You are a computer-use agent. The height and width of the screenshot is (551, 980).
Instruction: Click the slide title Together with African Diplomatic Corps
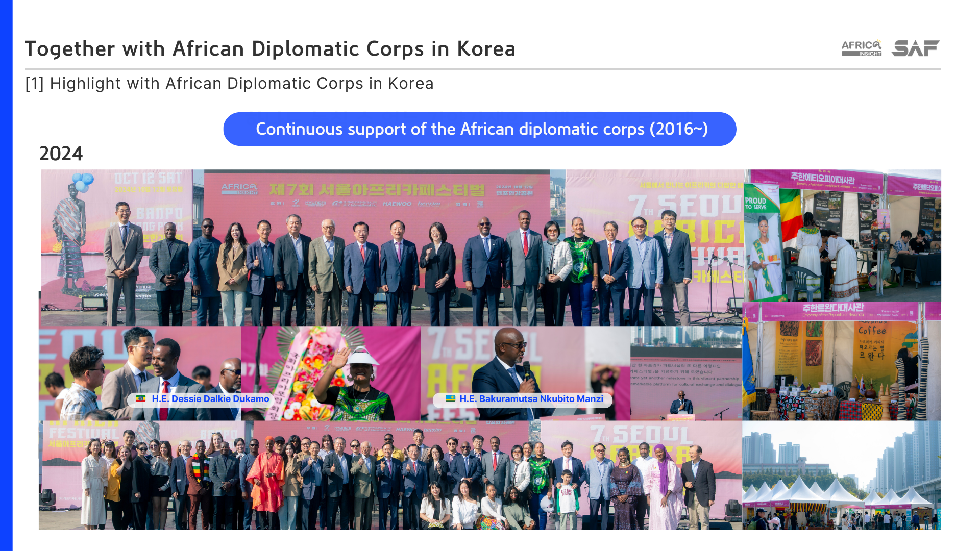click(270, 49)
